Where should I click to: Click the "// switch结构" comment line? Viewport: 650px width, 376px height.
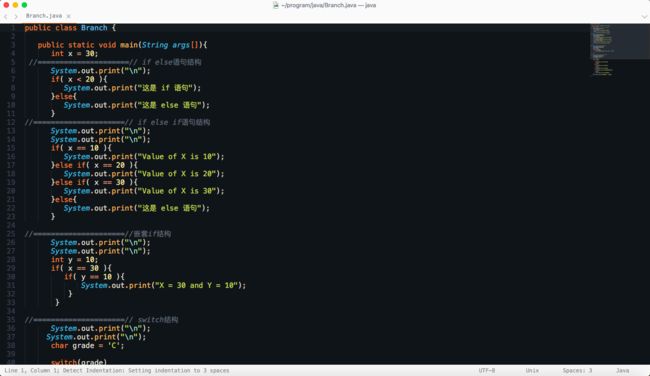click(x=101, y=320)
